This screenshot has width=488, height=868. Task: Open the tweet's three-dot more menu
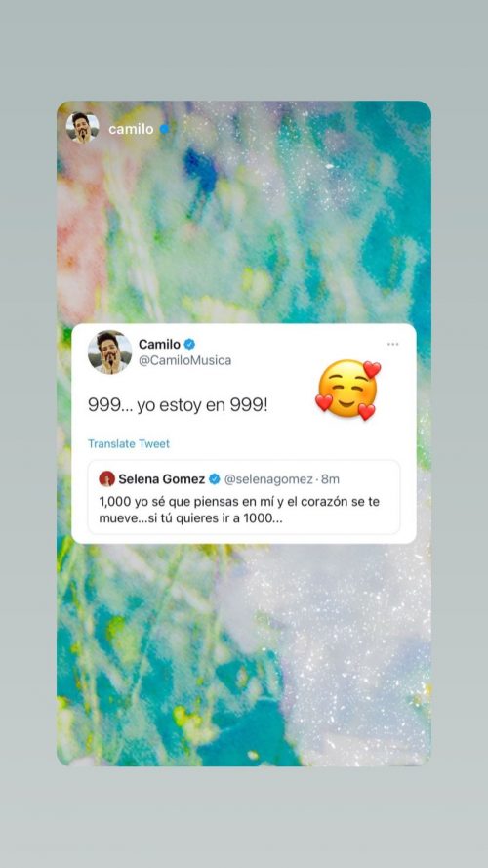point(392,345)
